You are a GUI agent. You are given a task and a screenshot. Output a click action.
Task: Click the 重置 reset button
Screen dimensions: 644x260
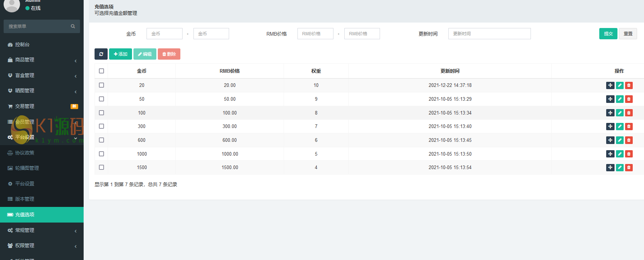628,34
